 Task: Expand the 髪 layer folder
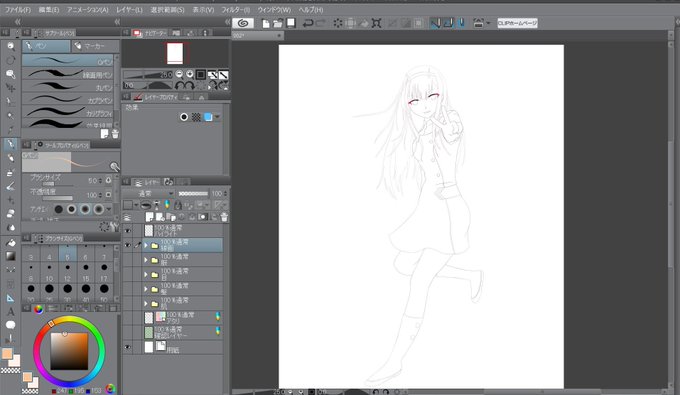pos(146,289)
